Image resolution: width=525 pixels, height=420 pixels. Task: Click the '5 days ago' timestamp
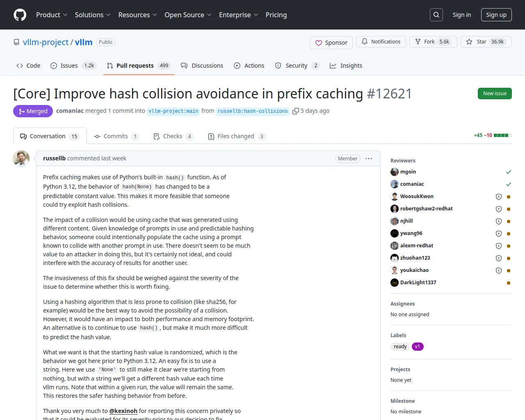click(x=315, y=111)
